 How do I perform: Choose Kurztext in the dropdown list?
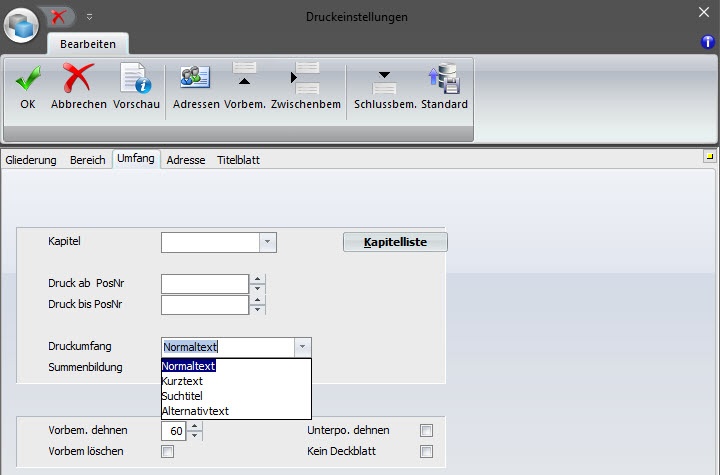click(236, 381)
